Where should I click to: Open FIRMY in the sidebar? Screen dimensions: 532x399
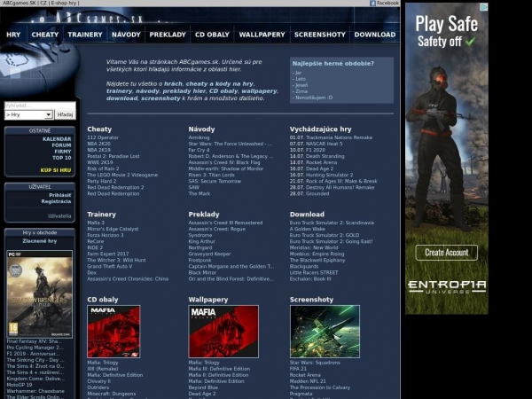tap(63, 152)
